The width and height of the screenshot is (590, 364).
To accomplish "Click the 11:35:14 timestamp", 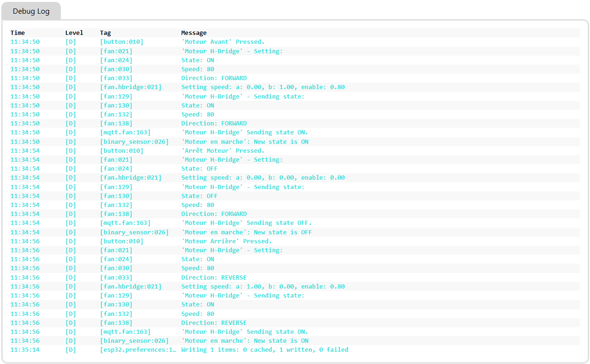I will (25, 350).
